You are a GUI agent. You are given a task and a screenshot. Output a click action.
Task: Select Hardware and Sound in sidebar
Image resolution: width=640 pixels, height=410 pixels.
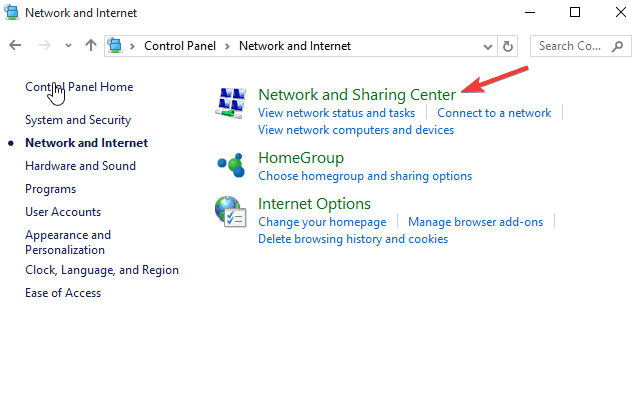pyautogui.click(x=80, y=166)
